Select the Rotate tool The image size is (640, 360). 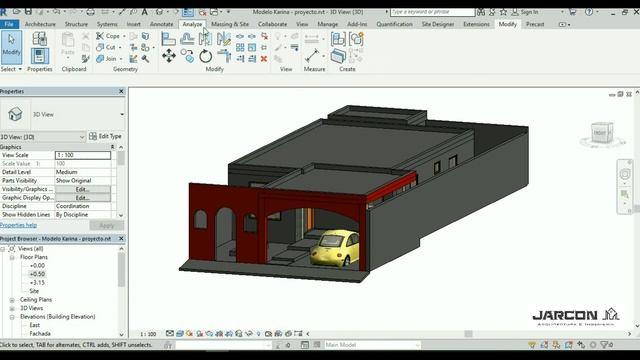206,56
